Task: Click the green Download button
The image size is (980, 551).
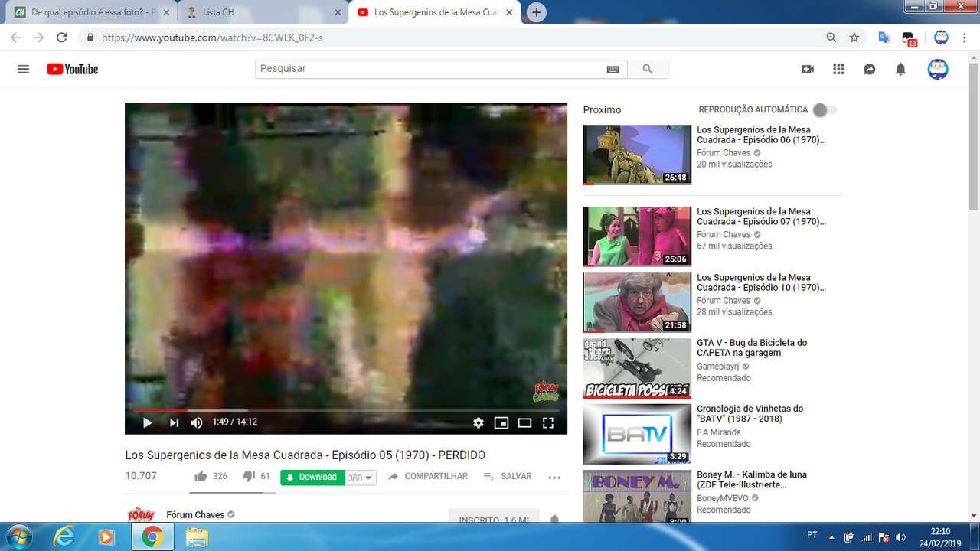Action: click(312, 477)
